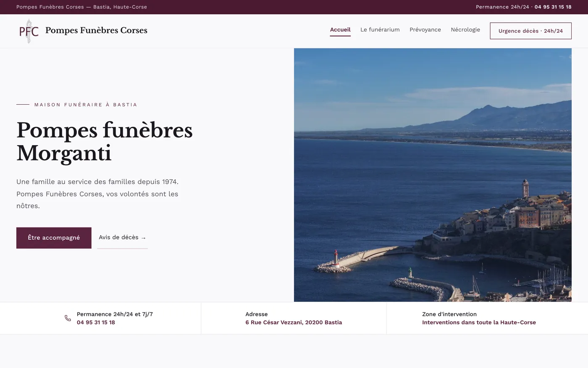The image size is (588, 368).
Task: Click the Être accompagné button
Action: pyautogui.click(x=54, y=238)
